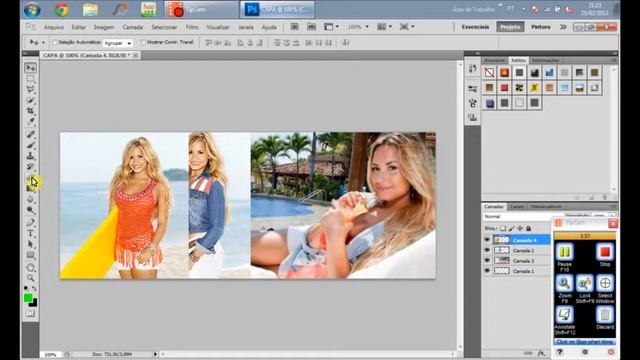Click the green foreground color swatch
This screenshot has height=360, width=640.
tap(28, 298)
